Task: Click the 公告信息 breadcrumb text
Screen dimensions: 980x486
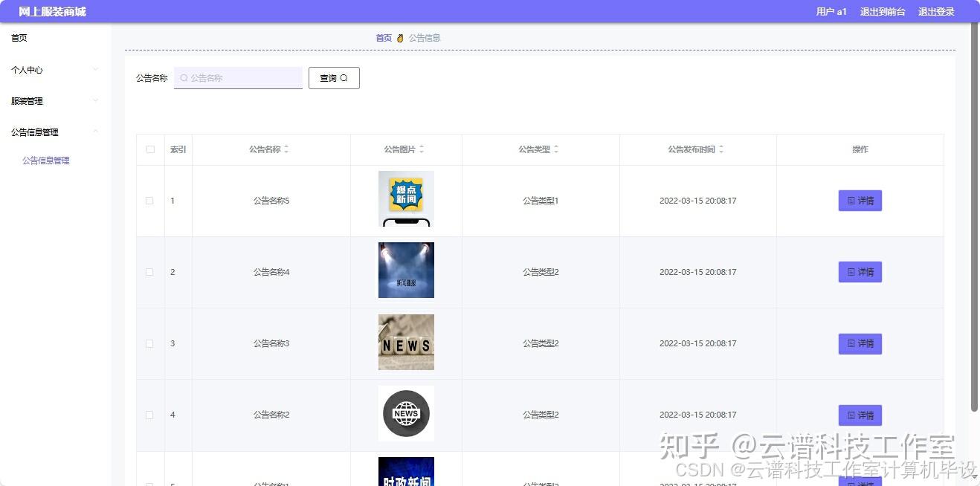Action: click(425, 38)
